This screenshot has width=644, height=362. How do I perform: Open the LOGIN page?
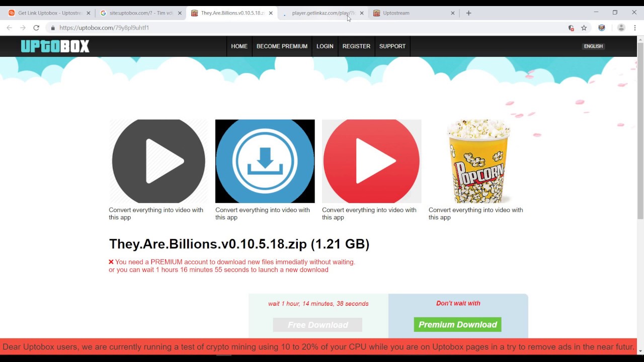325,46
